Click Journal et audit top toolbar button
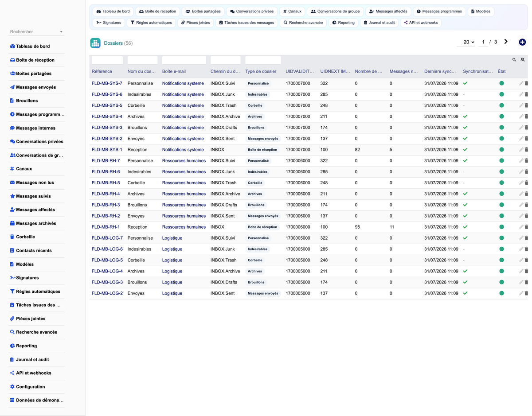The width and height of the screenshot is (532, 416). 379,23
